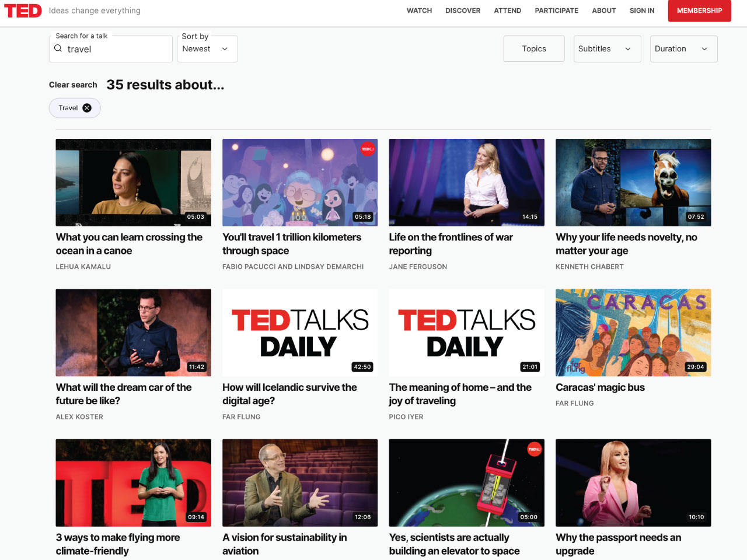Open the ABOUT menu

[x=604, y=10]
